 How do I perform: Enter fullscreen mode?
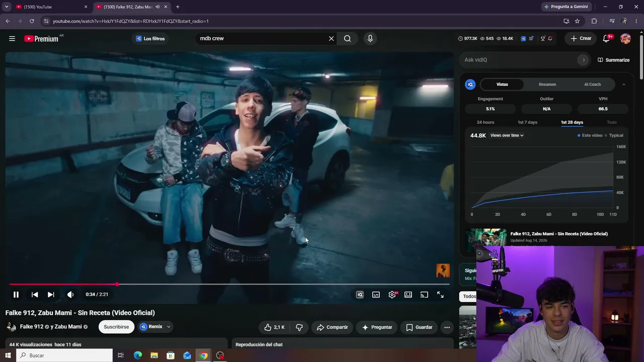pos(440,295)
